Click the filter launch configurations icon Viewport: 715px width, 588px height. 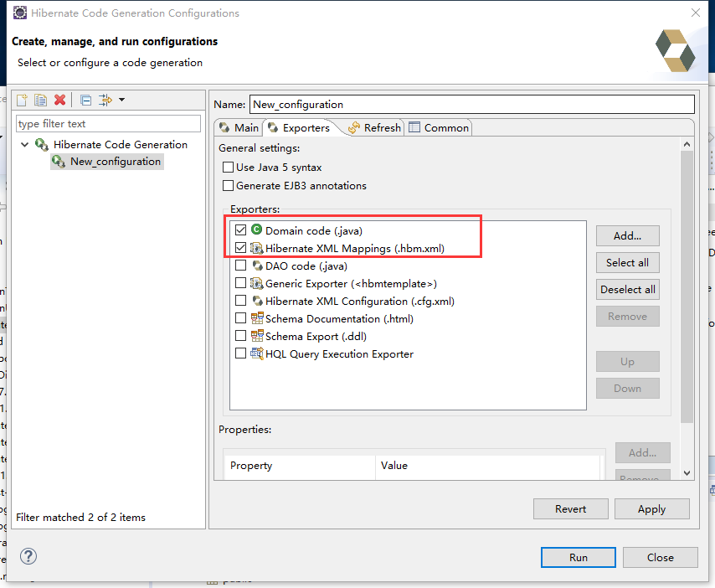click(x=105, y=100)
